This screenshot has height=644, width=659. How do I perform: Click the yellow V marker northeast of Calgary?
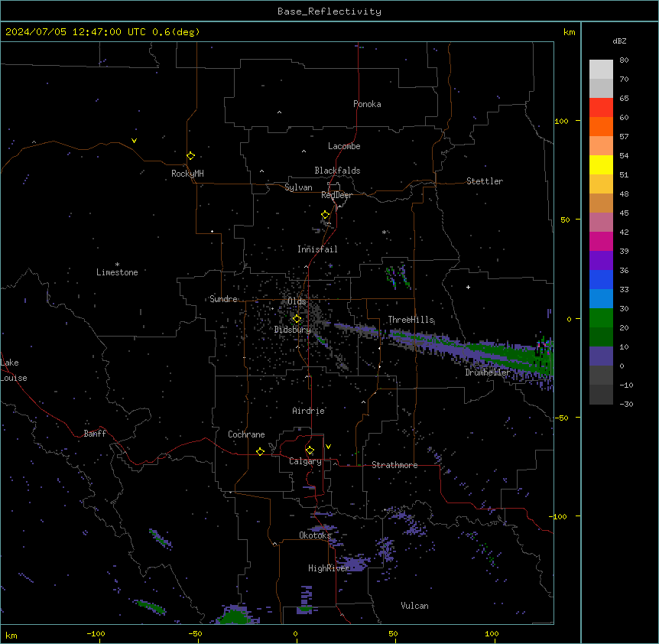[328, 447]
